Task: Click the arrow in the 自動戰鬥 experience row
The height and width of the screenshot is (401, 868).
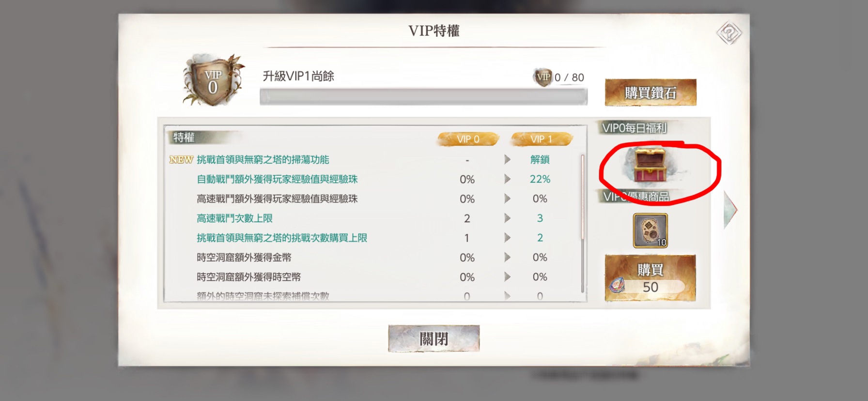Action: click(507, 179)
